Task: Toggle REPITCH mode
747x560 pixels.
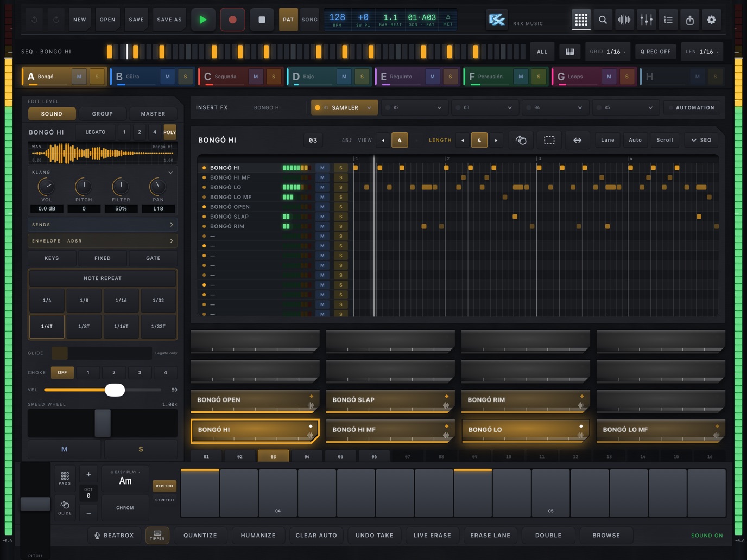Action: 164,486
